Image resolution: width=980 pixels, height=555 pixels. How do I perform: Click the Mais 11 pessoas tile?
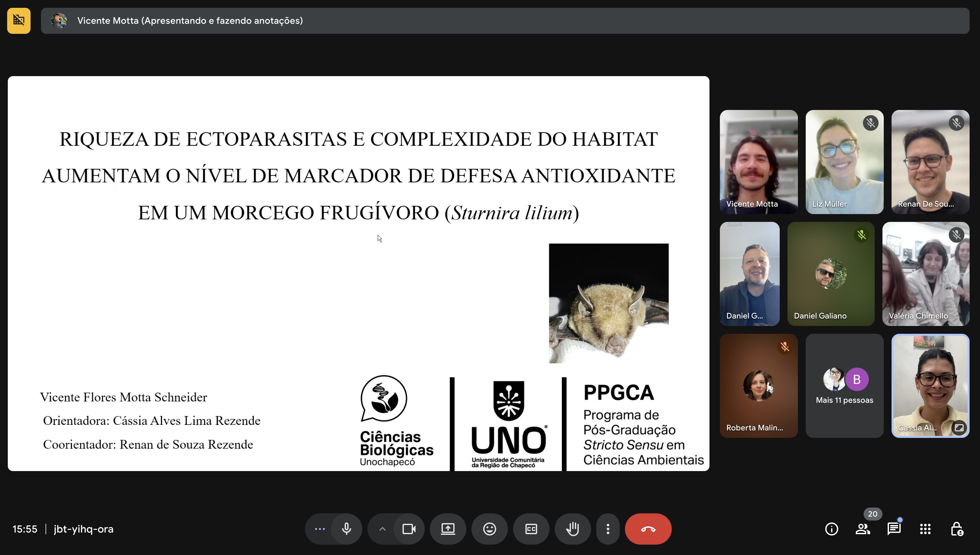pyautogui.click(x=844, y=386)
